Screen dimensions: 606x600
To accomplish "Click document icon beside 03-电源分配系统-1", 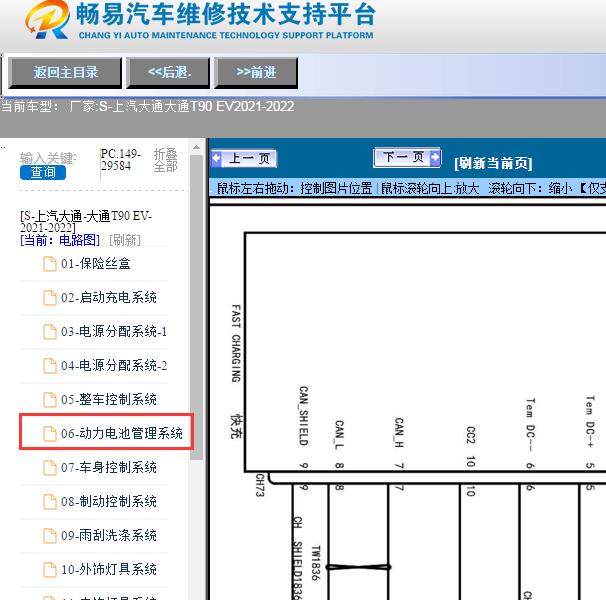I will coord(49,332).
